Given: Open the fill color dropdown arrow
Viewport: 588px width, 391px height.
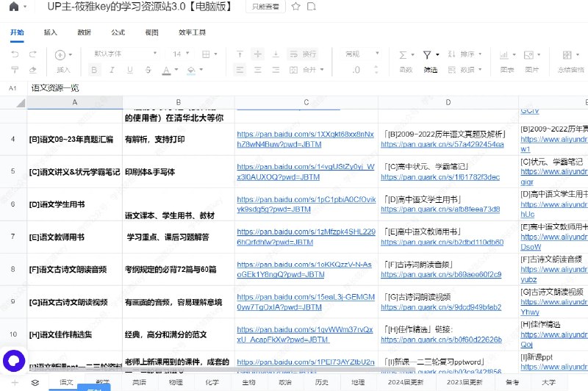Looking at the screenshot, I should tap(201, 70).
